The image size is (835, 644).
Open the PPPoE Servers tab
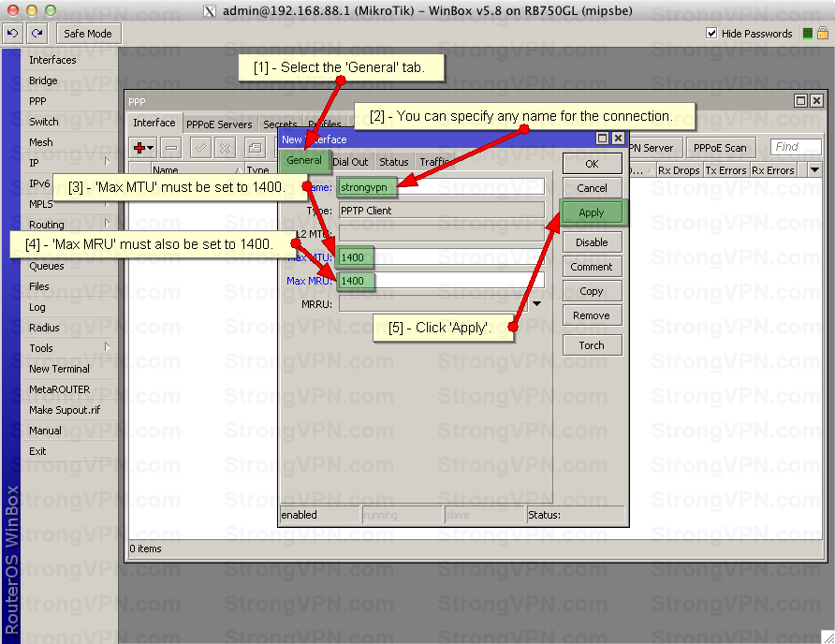coord(219,124)
